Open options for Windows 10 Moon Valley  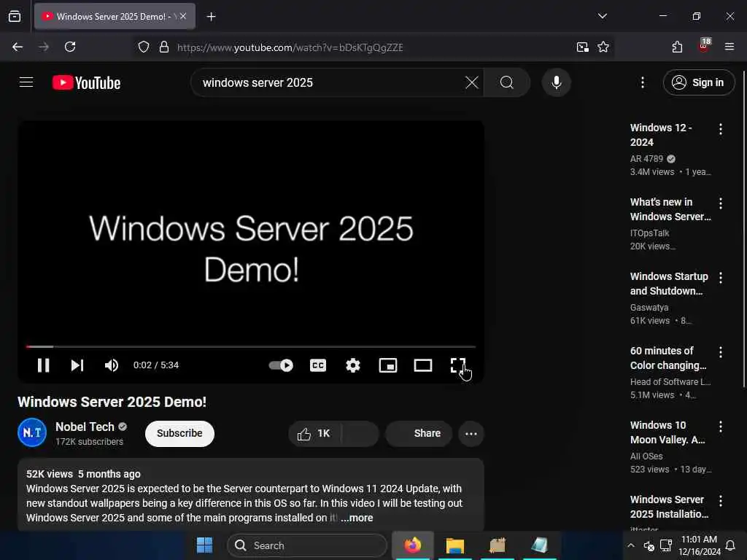point(720,426)
